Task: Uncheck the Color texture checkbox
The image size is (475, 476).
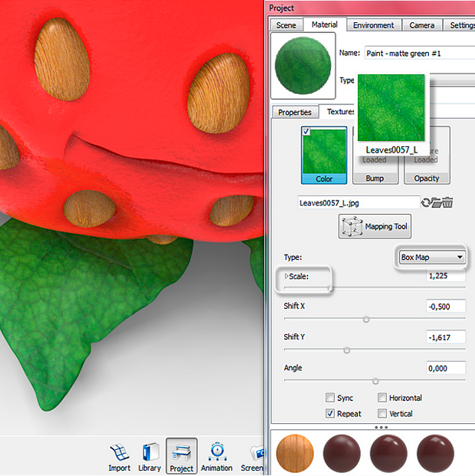Action: point(306,131)
